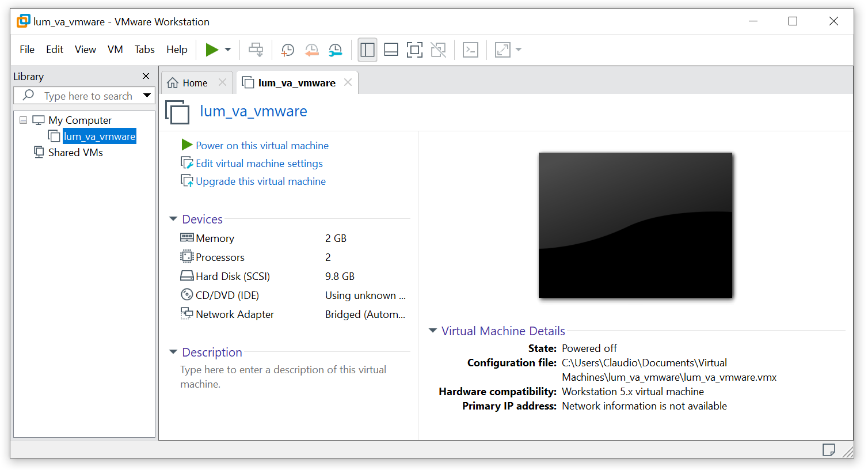This screenshot has height=470, width=868.
Task: Take a snapshot using the clock-plus icon
Action: pos(287,50)
